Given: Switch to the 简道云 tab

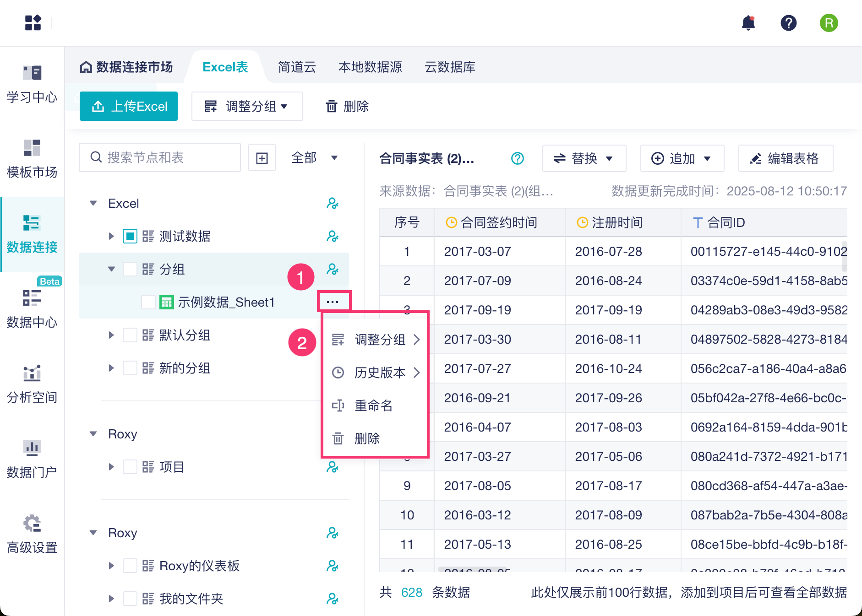Looking at the screenshot, I should 297,67.
